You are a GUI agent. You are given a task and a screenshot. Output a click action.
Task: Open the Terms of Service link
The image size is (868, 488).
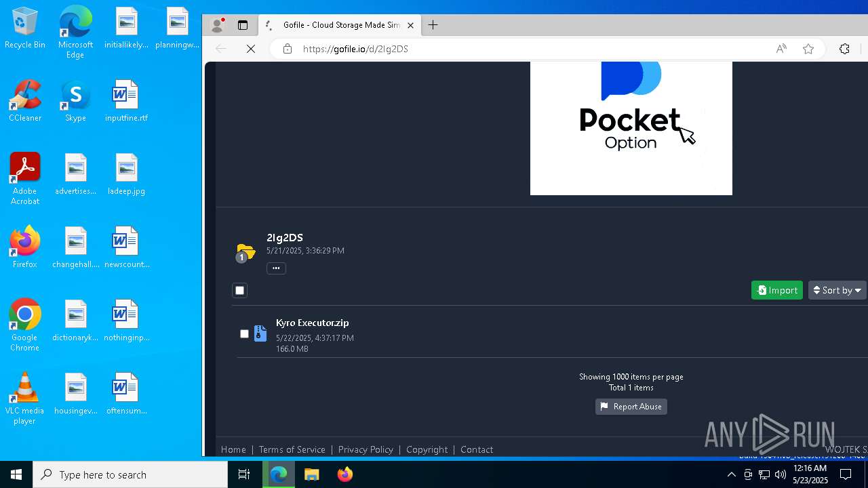[x=292, y=449]
